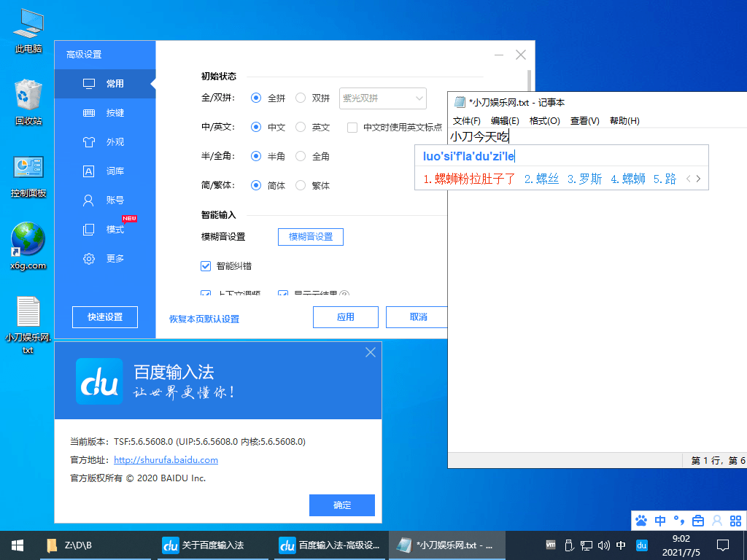Click the 模糊音设置 button
This screenshot has height=560, width=747.
tap(310, 236)
